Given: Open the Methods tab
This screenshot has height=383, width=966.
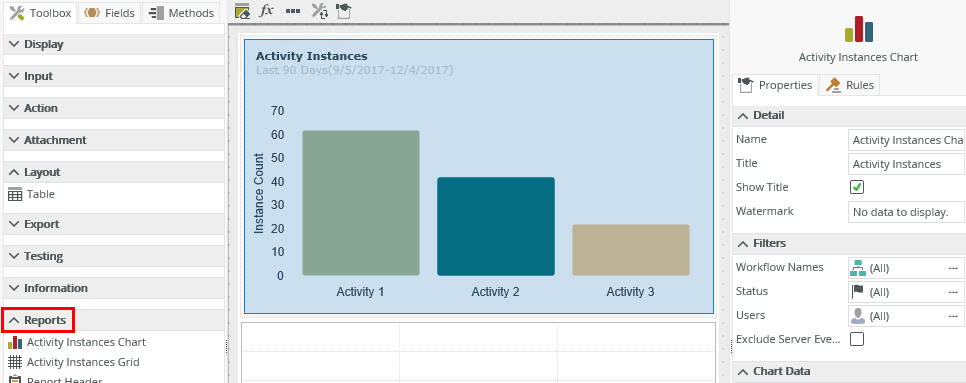Looking at the screenshot, I should (x=182, y=13).
